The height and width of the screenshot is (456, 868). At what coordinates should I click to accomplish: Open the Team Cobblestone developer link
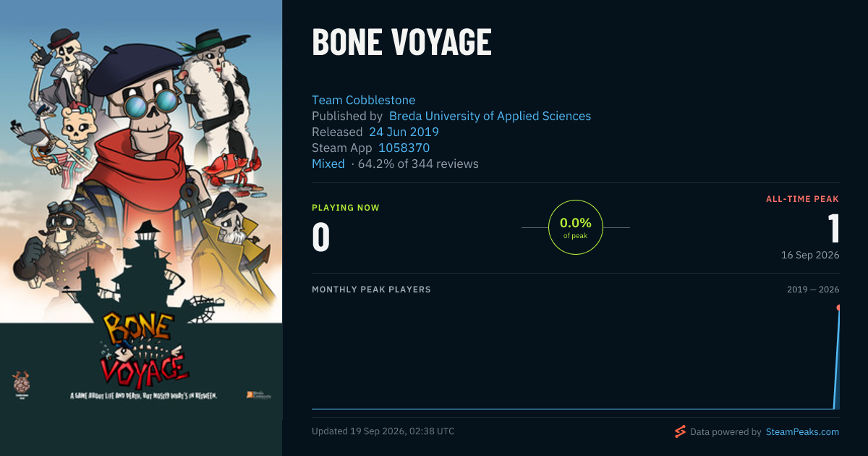coord(364,100)
